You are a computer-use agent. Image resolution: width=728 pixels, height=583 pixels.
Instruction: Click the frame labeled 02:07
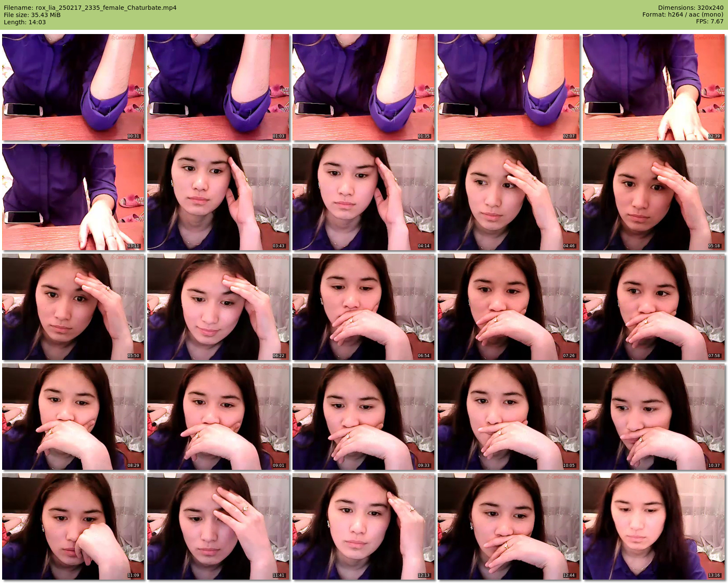coord(508,87)
